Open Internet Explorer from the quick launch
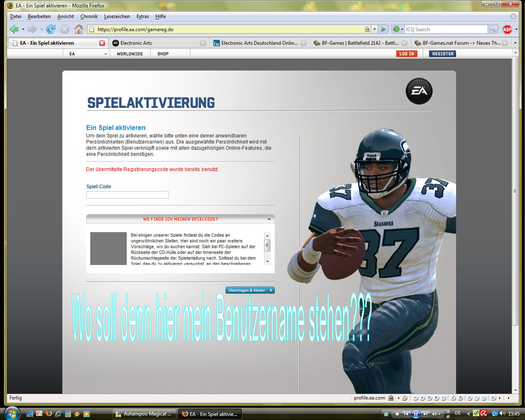 [58, 413]
